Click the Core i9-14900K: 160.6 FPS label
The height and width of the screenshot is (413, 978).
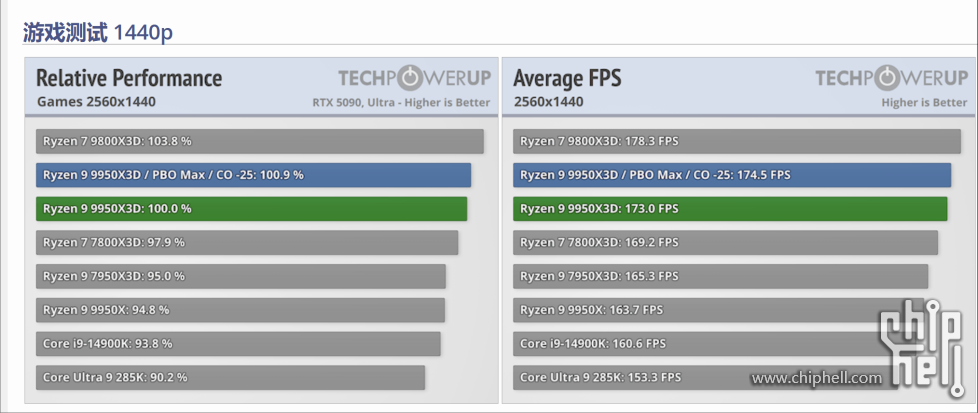pos(593,343)
